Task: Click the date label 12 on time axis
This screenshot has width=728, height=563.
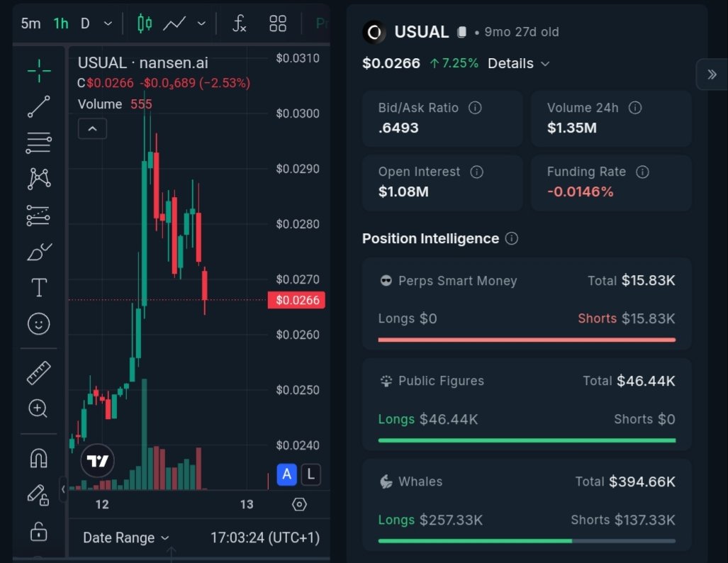Action: 102,504
